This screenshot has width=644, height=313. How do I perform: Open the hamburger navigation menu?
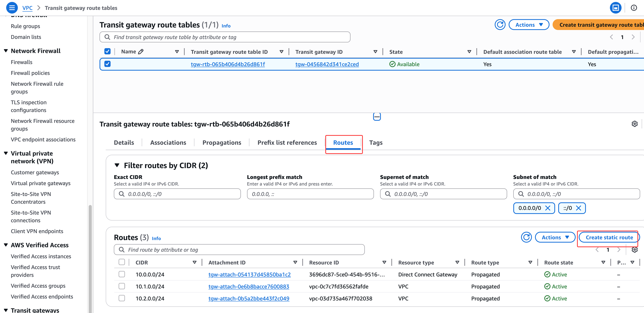point(11,8)
